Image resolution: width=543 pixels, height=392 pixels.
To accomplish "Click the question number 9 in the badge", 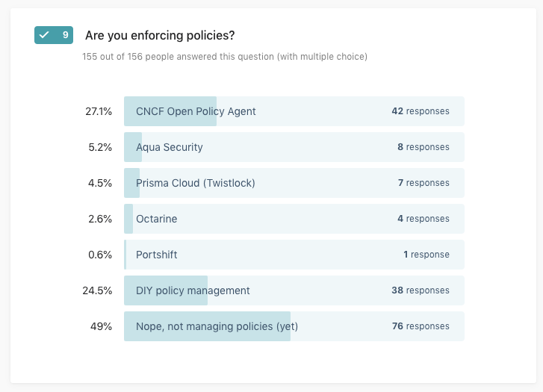I will point(66,35).
